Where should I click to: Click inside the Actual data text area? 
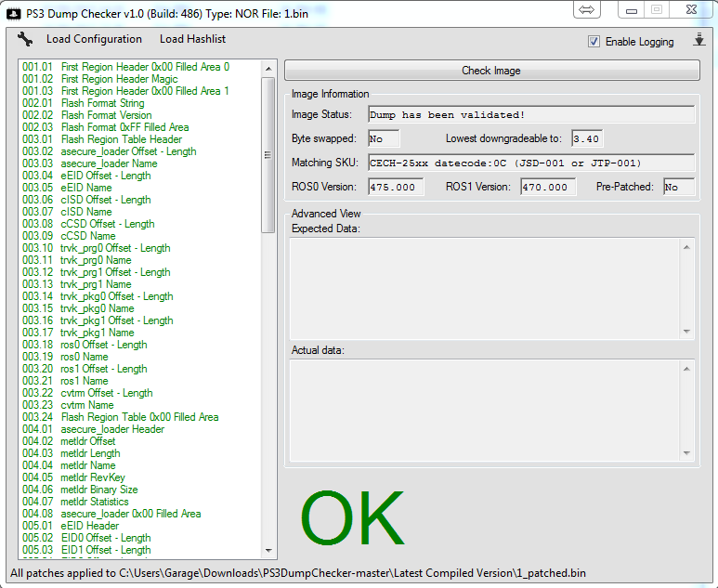(x=486, y=411)
